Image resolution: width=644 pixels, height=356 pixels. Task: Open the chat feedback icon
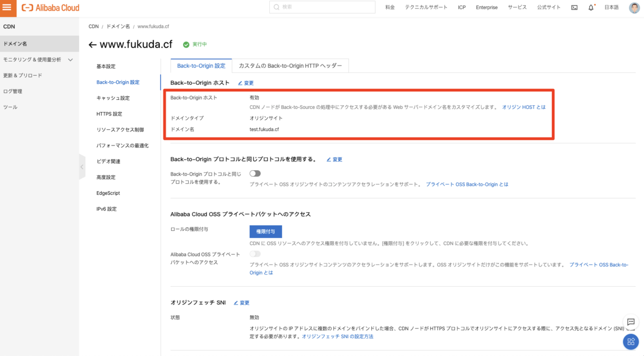631,322
